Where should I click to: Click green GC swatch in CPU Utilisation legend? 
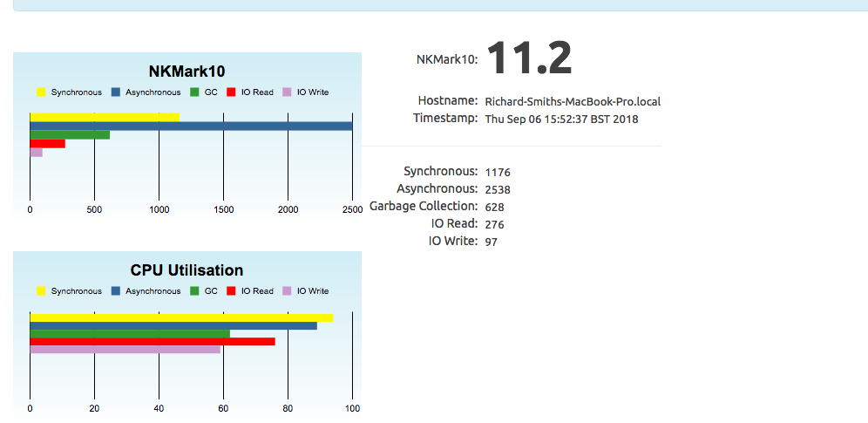pyautogui.click(x=195, y=291)
